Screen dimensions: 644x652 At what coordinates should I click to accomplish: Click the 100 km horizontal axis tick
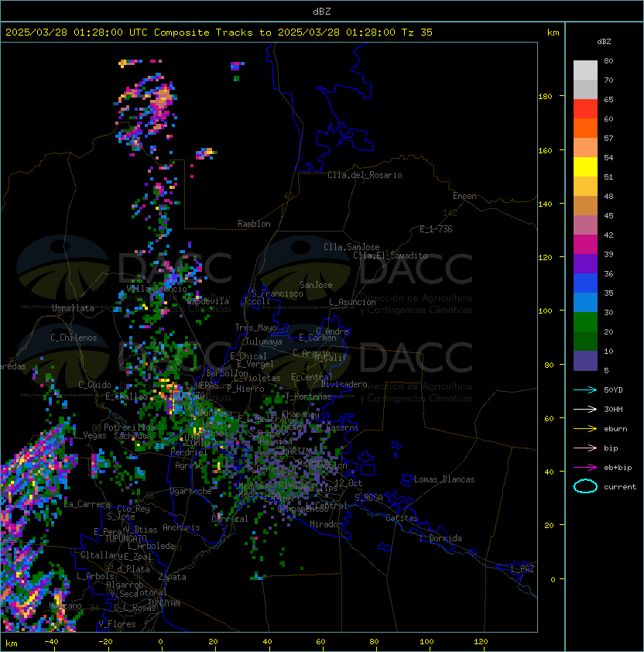426,642
